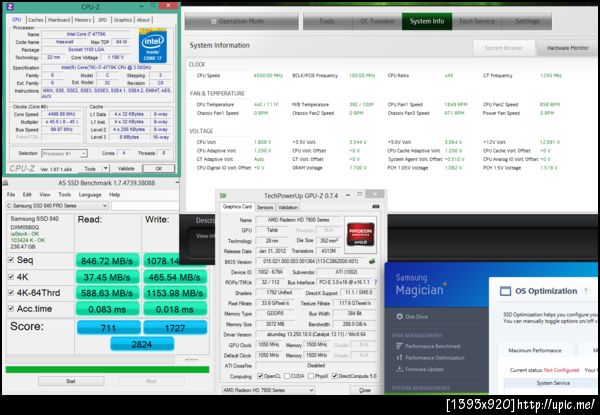Click the CPU-Z title bar icon
Viewport: 600px width, 415px height.
pos(10,7)
